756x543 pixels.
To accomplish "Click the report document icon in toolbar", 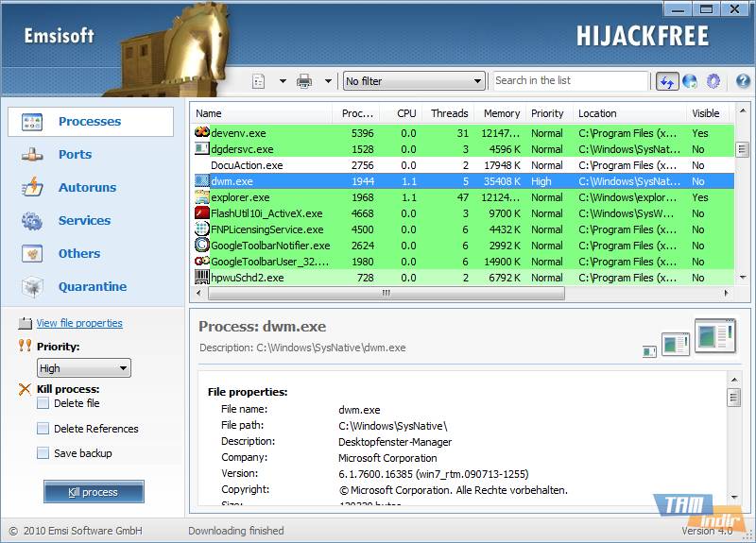I will pyautogui.click(x=259, y=81).
